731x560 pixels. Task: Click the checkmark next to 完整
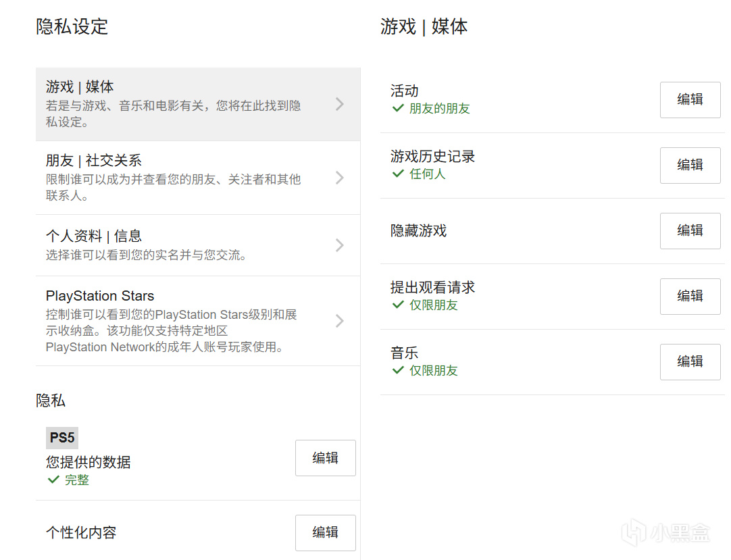tap(53, 480)
